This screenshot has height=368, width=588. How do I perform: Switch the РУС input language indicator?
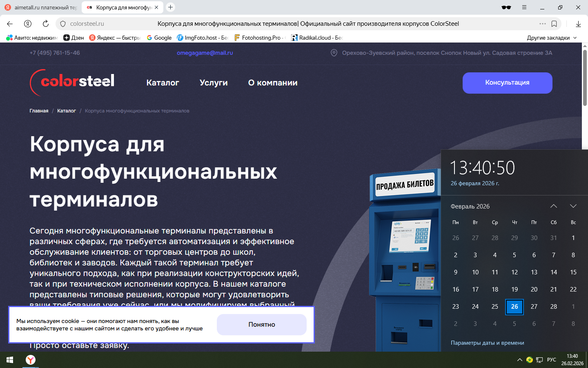pos(552,360)
